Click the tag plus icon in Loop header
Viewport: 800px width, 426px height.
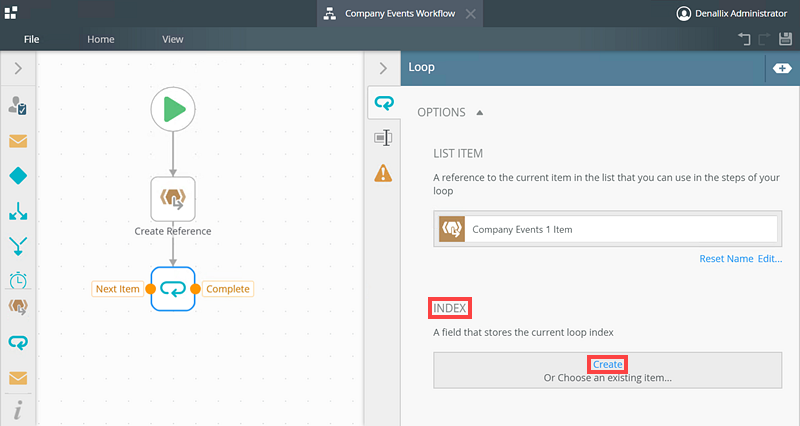pos(782,68)
